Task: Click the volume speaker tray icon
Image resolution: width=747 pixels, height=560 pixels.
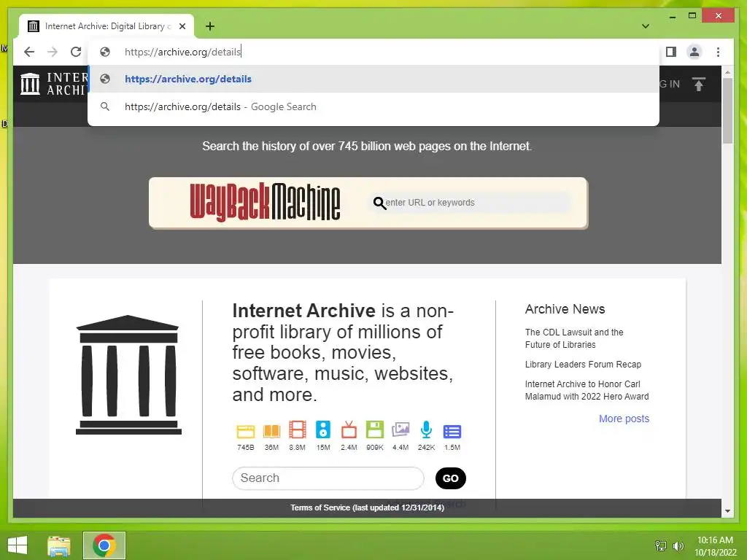Action: pos(678,545)
